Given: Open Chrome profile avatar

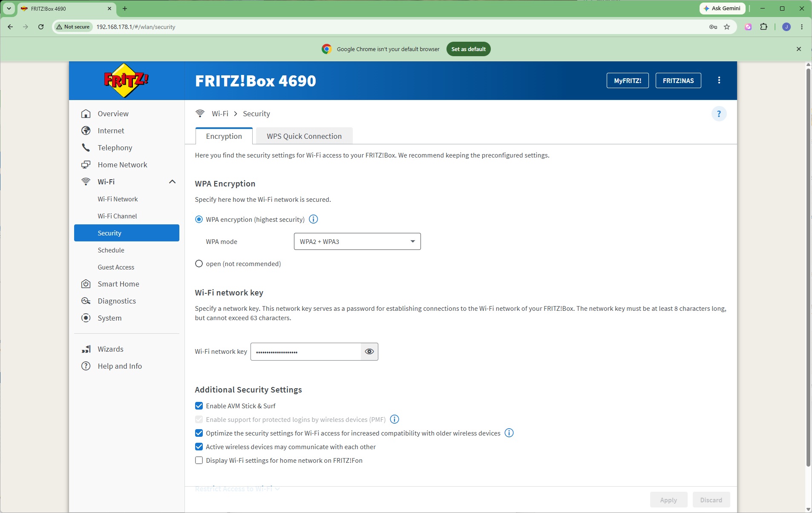Looking at the screenshot, I should click(x=786, y=27).
